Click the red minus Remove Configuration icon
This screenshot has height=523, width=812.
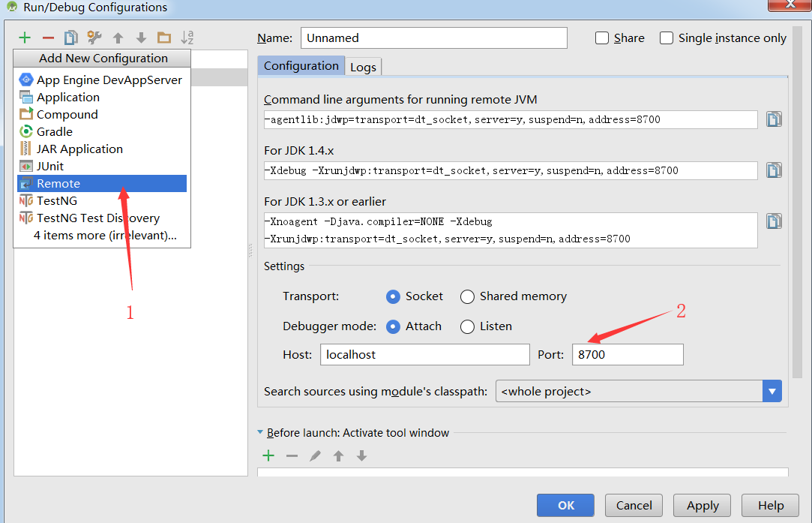48,38
